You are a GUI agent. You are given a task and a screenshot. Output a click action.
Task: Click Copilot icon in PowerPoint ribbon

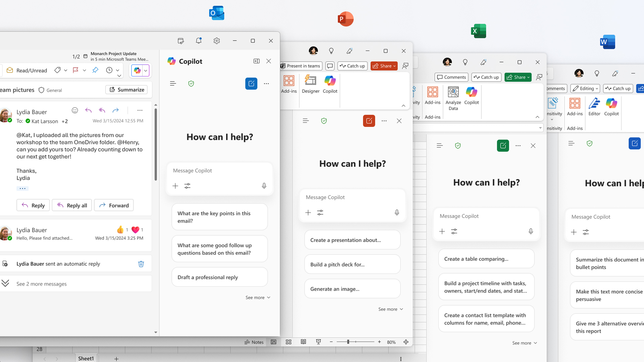pyautogui.click(x=330, y=84)
